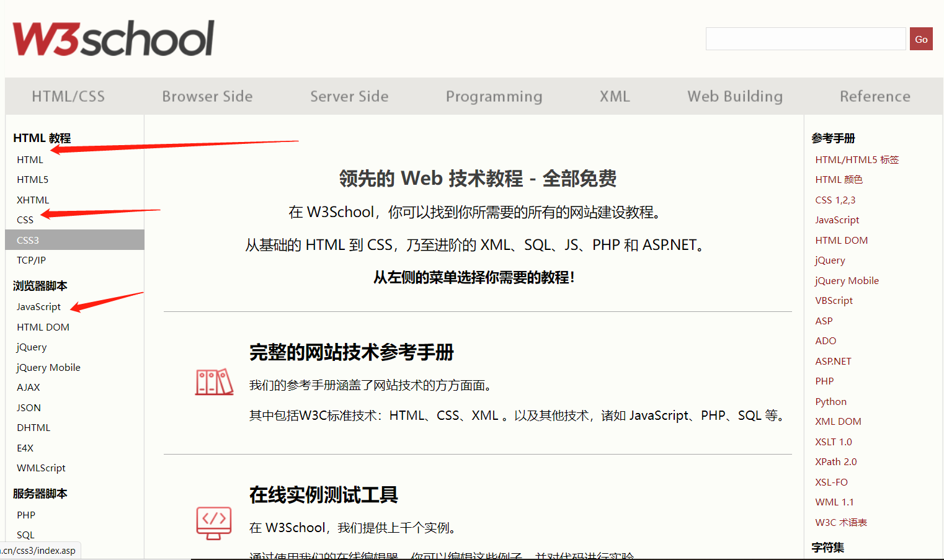Open the SQL tutorial in left sidebar
The image size is (944, 560).
(x=25, y=535)
